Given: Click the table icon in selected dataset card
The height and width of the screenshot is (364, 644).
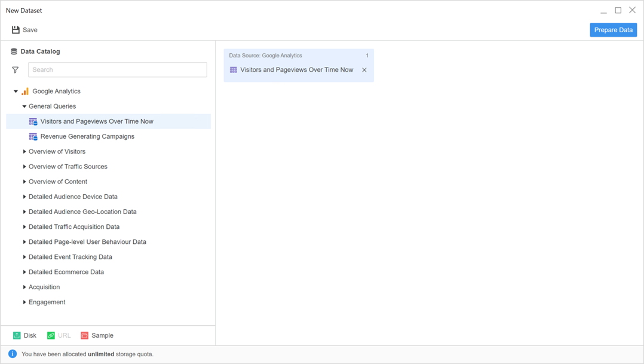Looking at the screenshot, I should pyautogui.click(x=234, y=70).
